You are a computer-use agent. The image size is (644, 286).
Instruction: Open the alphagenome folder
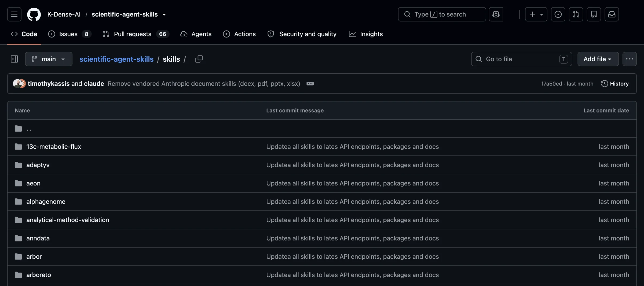[x=46, y=202]
